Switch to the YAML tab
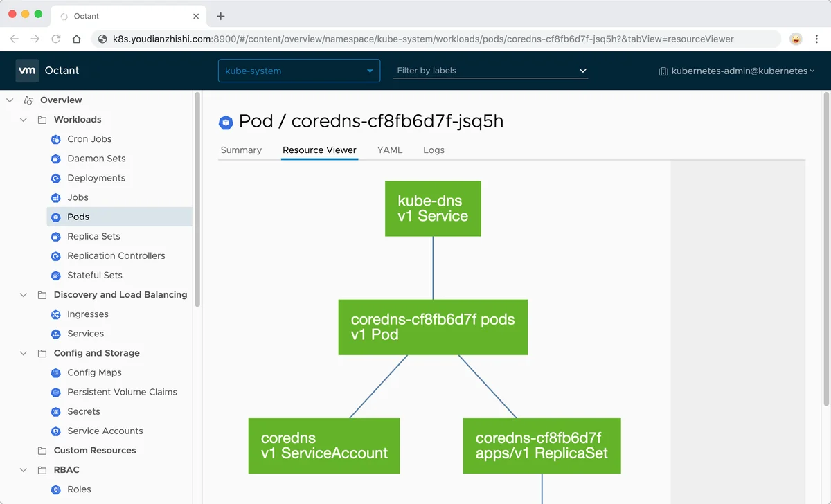This screenshot has width=831, height=504. [390, 150]
